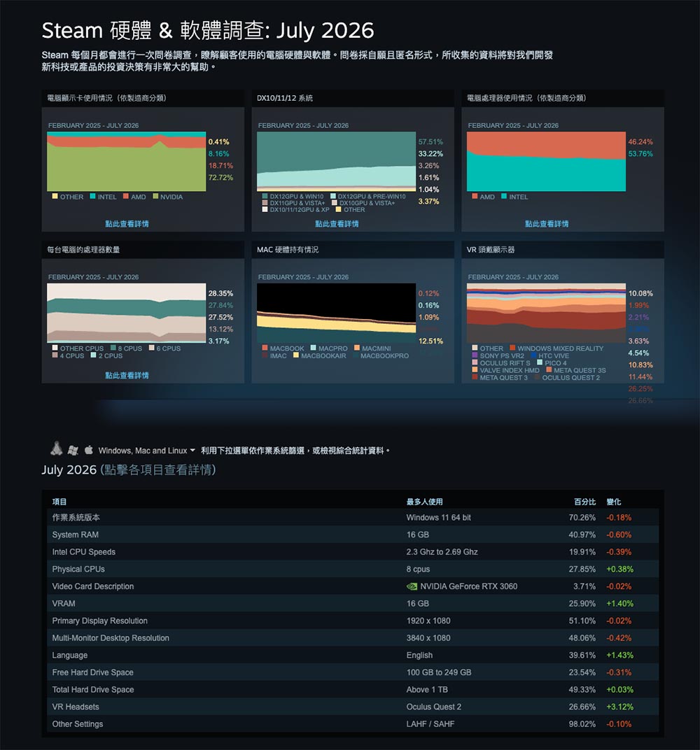Click the red AMD swatch in processor chart
Screen dimensions: 700x750
pos(475,196)
